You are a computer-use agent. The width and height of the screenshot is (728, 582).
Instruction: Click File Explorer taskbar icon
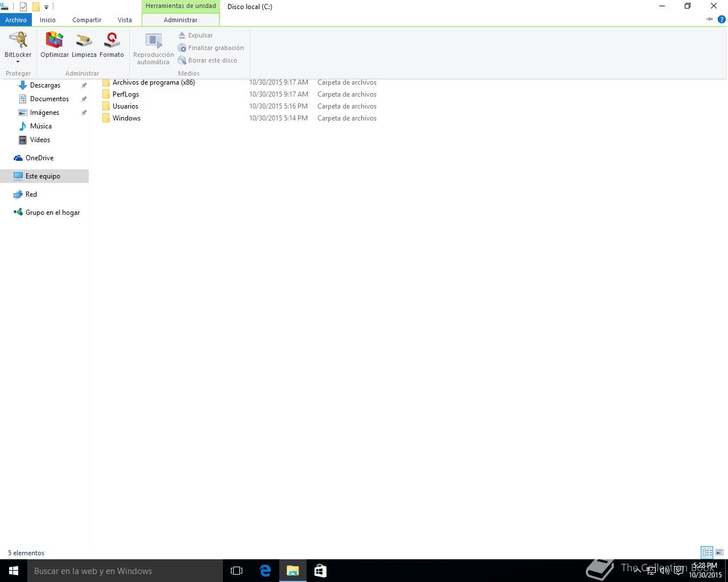(293, 571)
